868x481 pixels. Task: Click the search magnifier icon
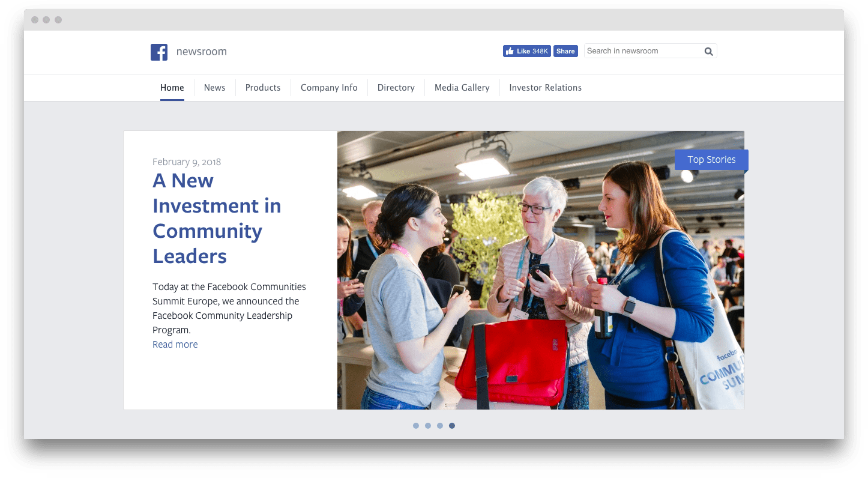(x=708, y=52)
